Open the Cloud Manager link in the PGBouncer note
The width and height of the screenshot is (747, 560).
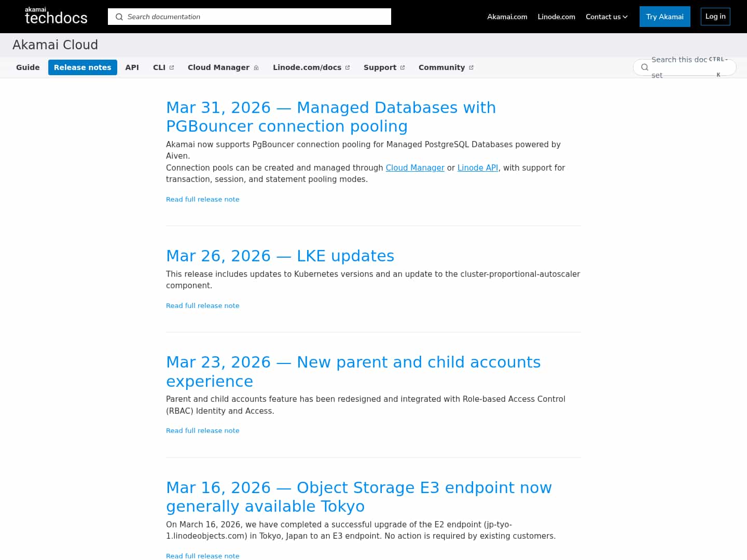415,167
